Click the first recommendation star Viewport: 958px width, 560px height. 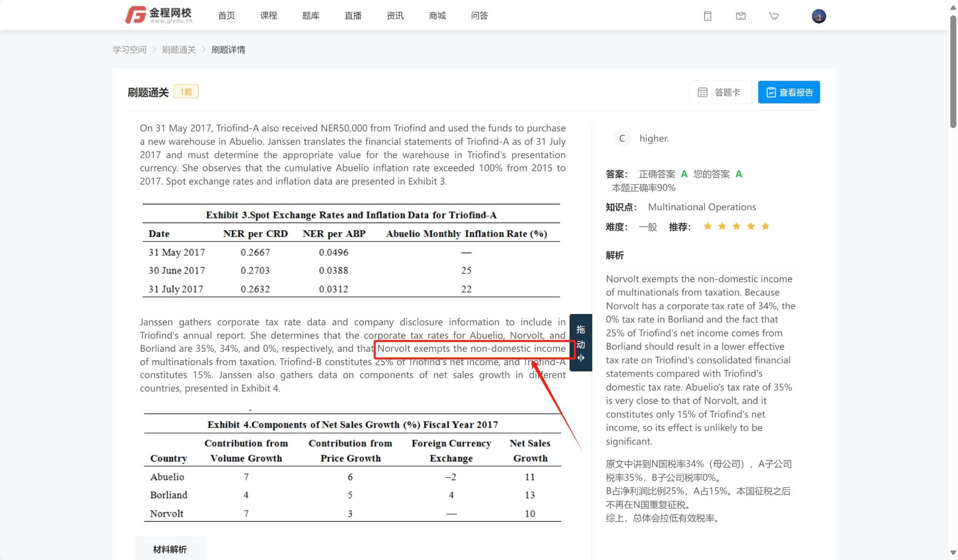coord(707,226)
